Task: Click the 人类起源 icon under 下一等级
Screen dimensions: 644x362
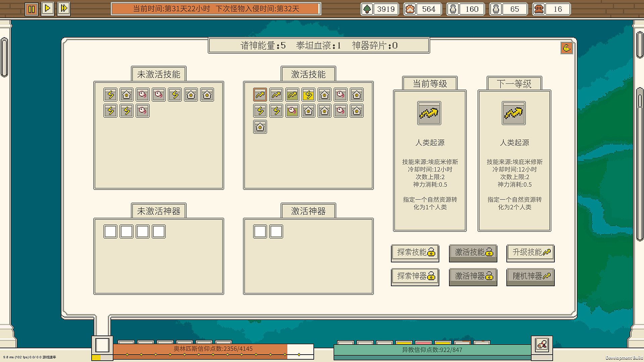Action: pyautogui.click(x=514, y=113)
